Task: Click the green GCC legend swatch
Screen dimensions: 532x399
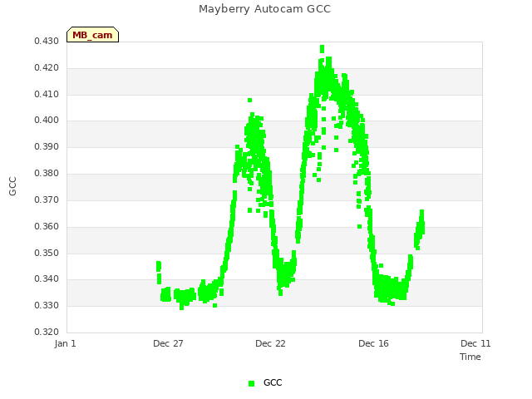Action: (x=251, y=383)
